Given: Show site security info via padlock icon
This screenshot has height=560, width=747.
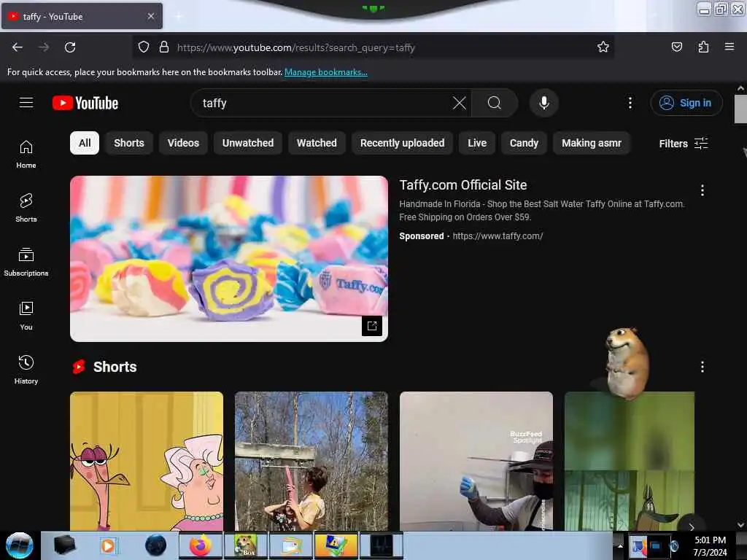Looking at the screenshot, I should click(164, 47).
